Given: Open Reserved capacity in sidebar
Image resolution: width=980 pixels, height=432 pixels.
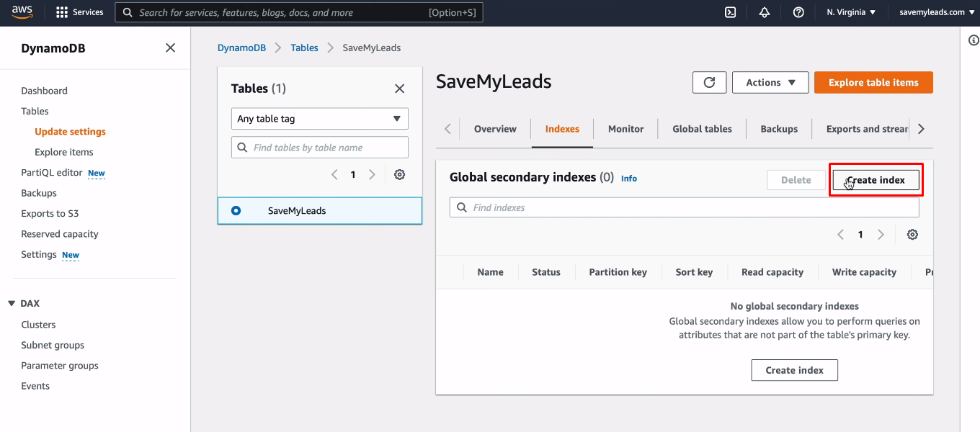Looking at the screenshot, I should [x=60, y=234].
